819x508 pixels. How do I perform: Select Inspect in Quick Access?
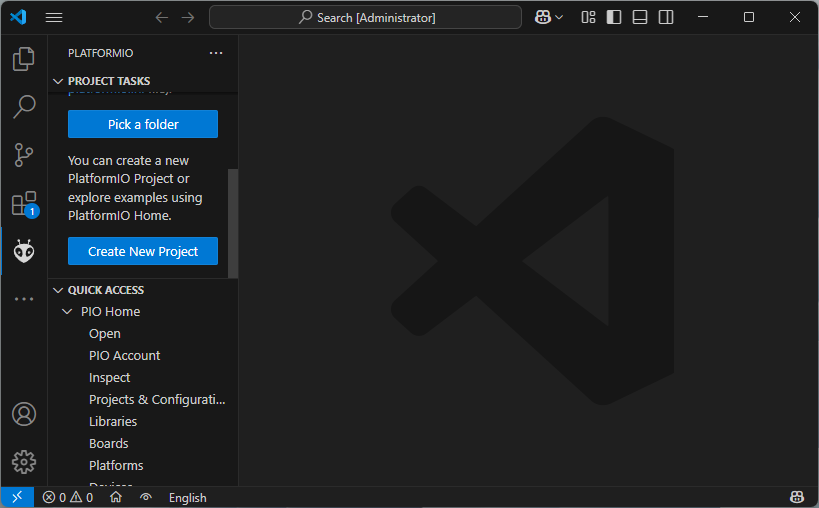point(109,377)
